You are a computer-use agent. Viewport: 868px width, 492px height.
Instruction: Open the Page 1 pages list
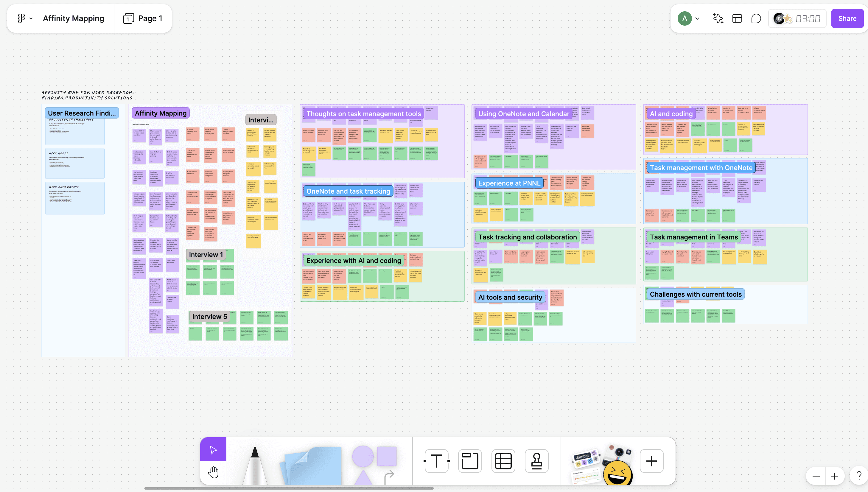[143, 18]
